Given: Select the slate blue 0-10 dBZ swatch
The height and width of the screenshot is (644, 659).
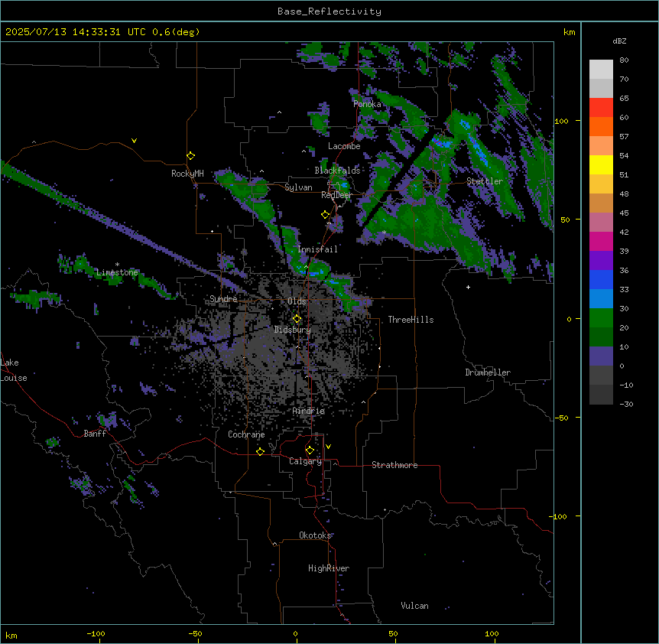Looking at the screenshot, I should click(x=601, y=356).
